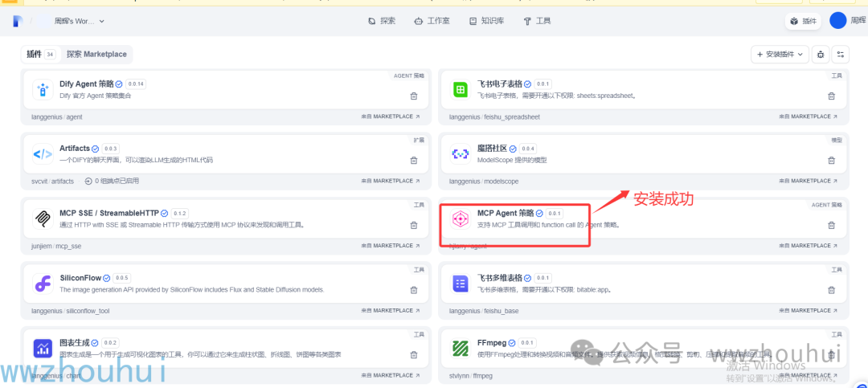The width and height of the screenshot is (868, 388).
Task: Select the Dify Agent 策略 plugin title
Action: [86, 84]
